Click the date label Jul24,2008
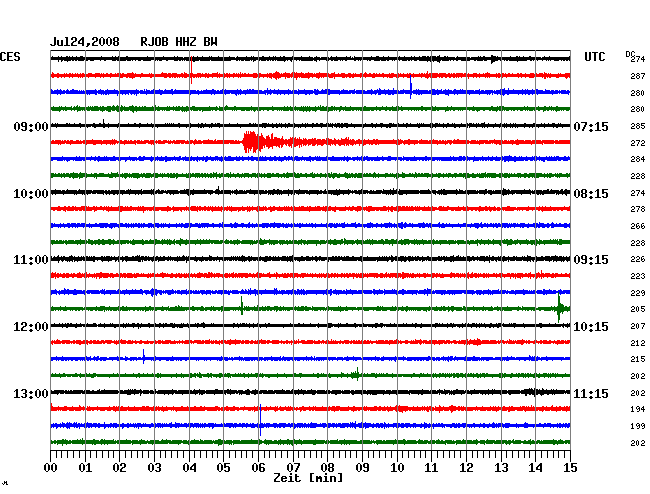Image resolution: width=650 pixels, height=494 pixels. pos(85,42)
